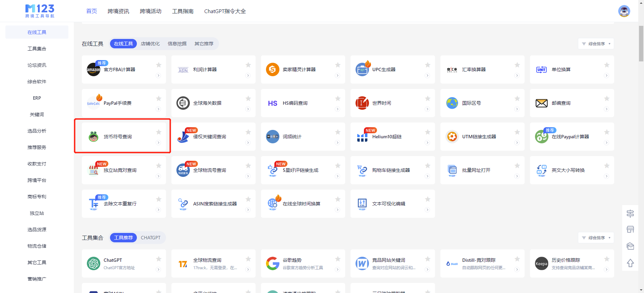Star the Distill-竞对跟踪 card
The image size is (644, 293).
pyautogui.click(x=517, y=259)
